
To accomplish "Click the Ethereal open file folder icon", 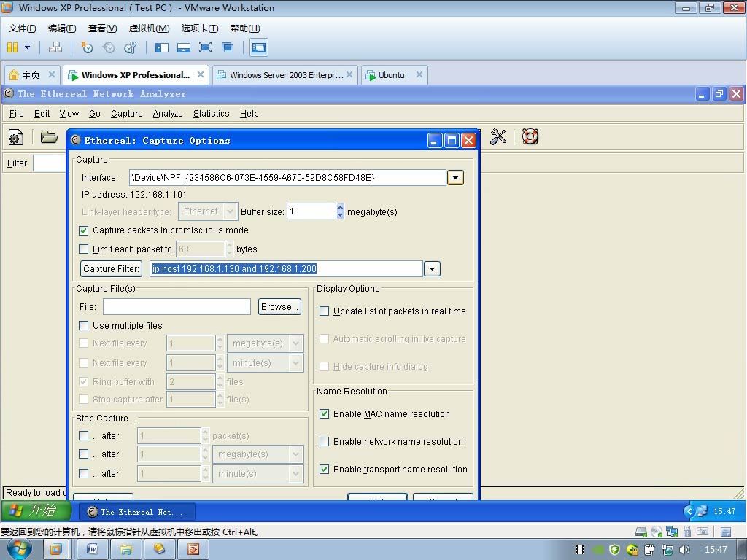I will (49, 137).
